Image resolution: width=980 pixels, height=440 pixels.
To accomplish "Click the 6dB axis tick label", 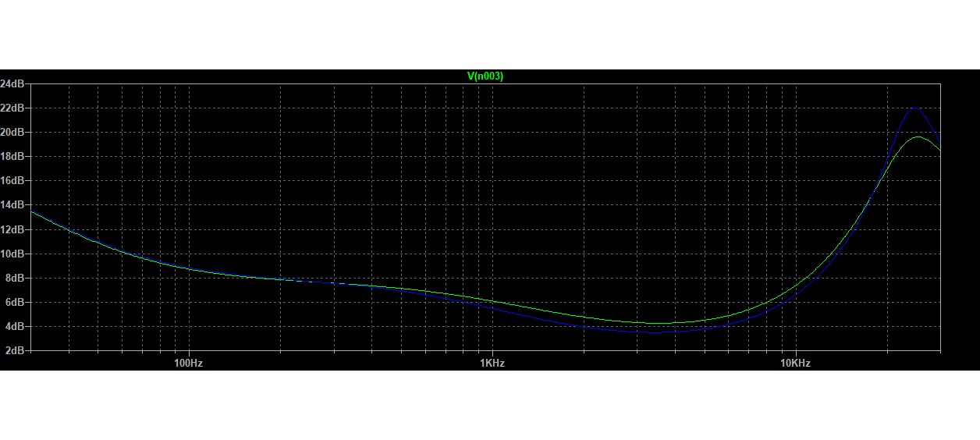I will click(x=16, y=302).
